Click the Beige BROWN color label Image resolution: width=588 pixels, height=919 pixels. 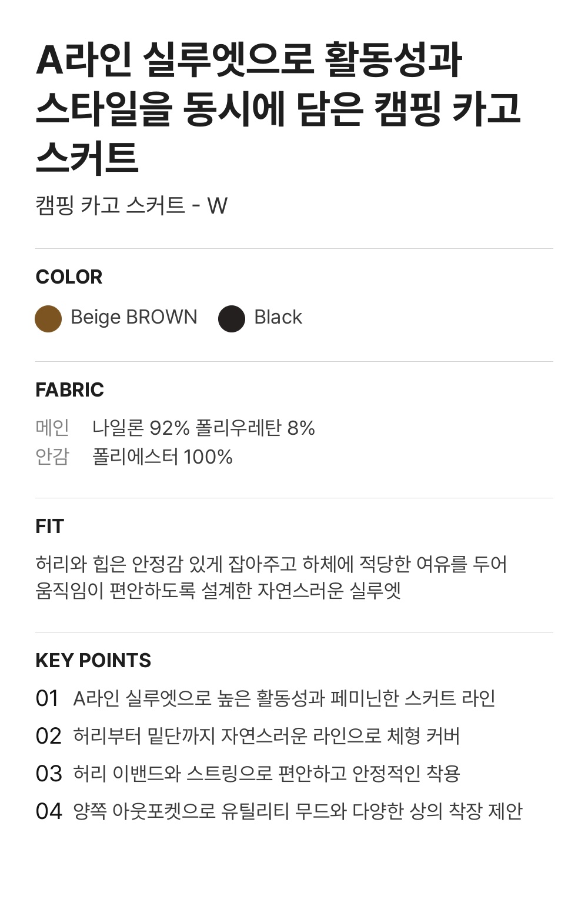(x=134, y=317)
